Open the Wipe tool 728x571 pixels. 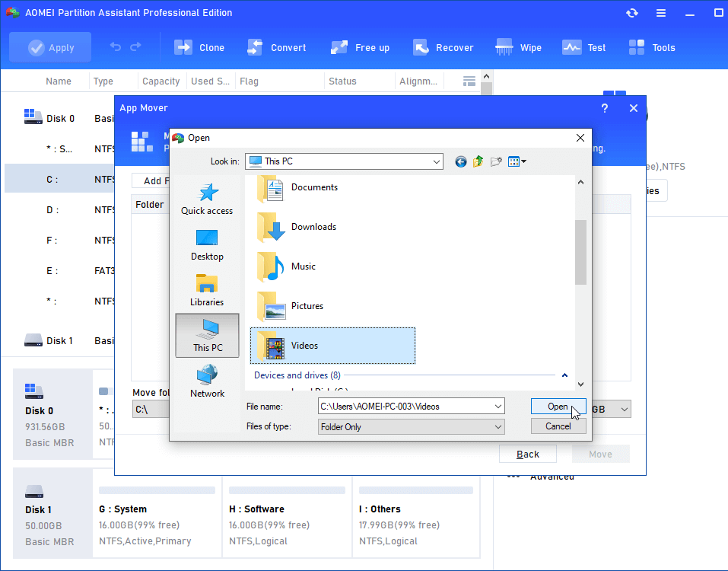click(519, 47)
